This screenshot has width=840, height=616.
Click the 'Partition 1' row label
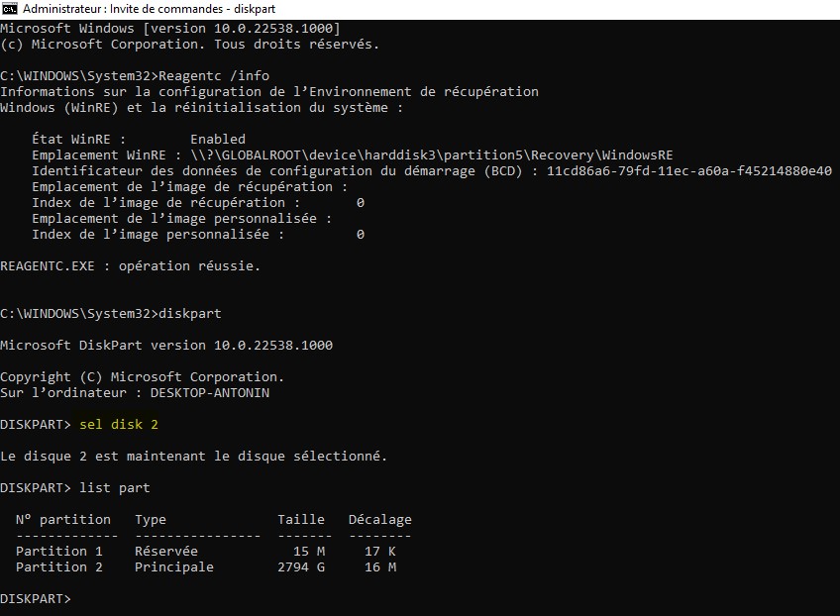tap(58, 552)
